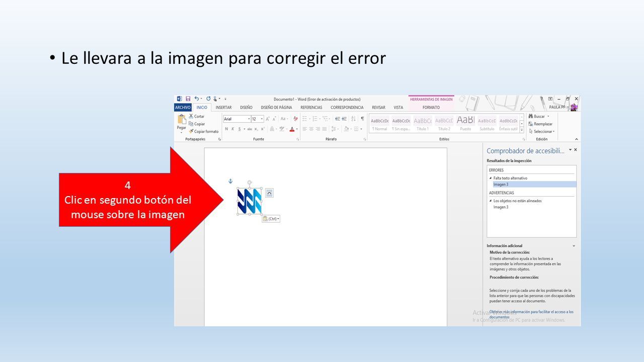Click the multilevel list icon
Image resolution: width=644 pixels, height=362 pixels.
click(326, 119)
